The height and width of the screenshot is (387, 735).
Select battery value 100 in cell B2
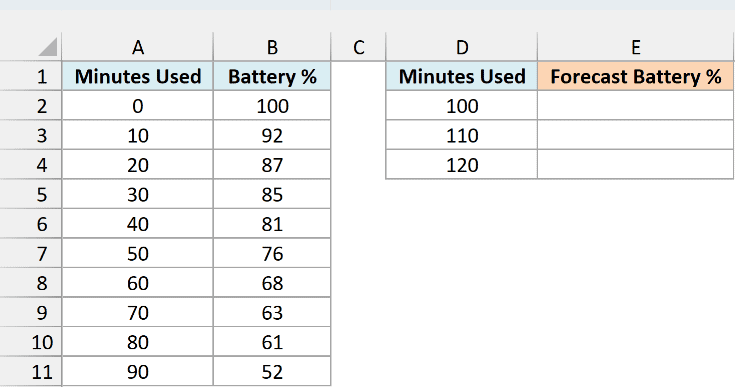[x=272, y=105]
